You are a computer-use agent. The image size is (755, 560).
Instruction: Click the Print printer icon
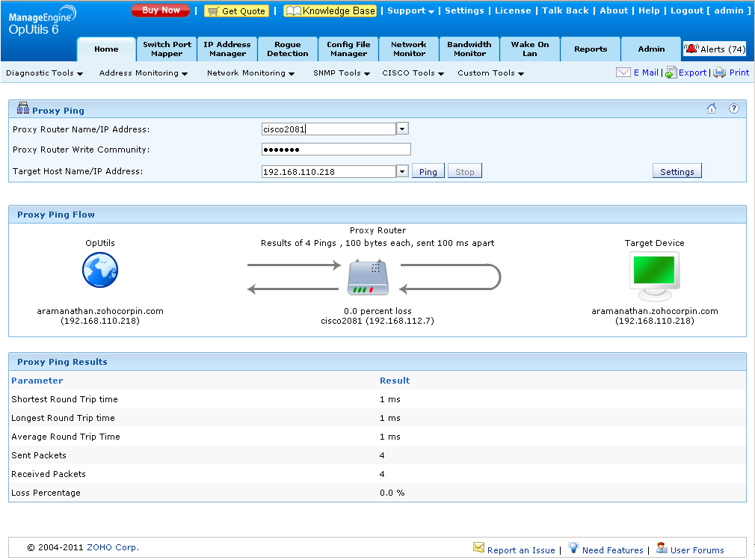tap(719, 73)
